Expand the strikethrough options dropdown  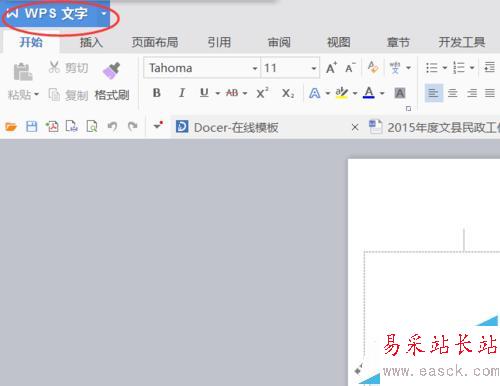[245, 93]
